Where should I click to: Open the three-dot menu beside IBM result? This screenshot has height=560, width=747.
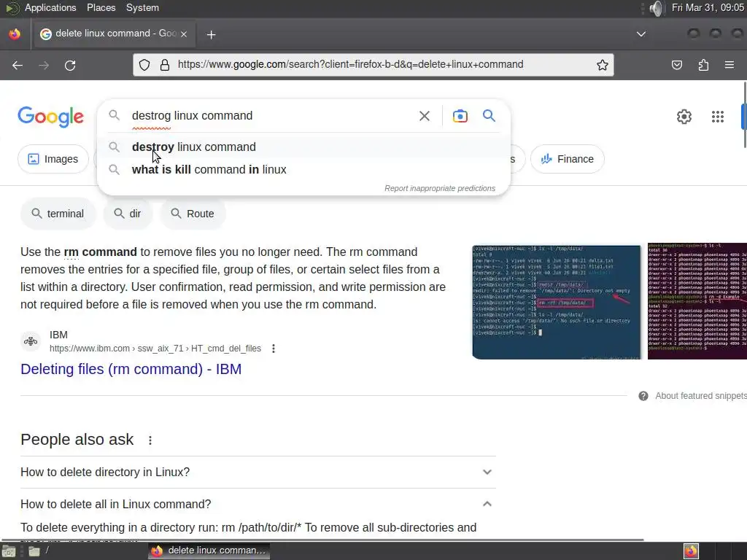[x=273, y=349]
